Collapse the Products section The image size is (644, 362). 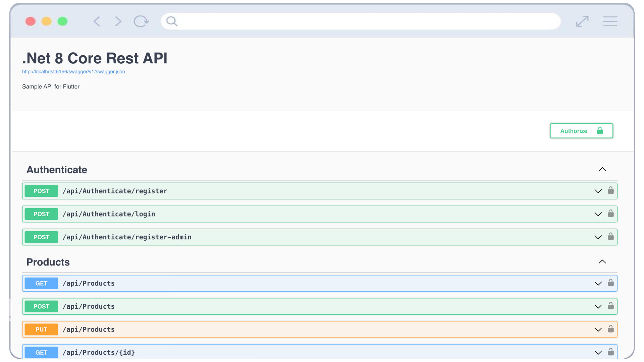(x=602, y=262)
